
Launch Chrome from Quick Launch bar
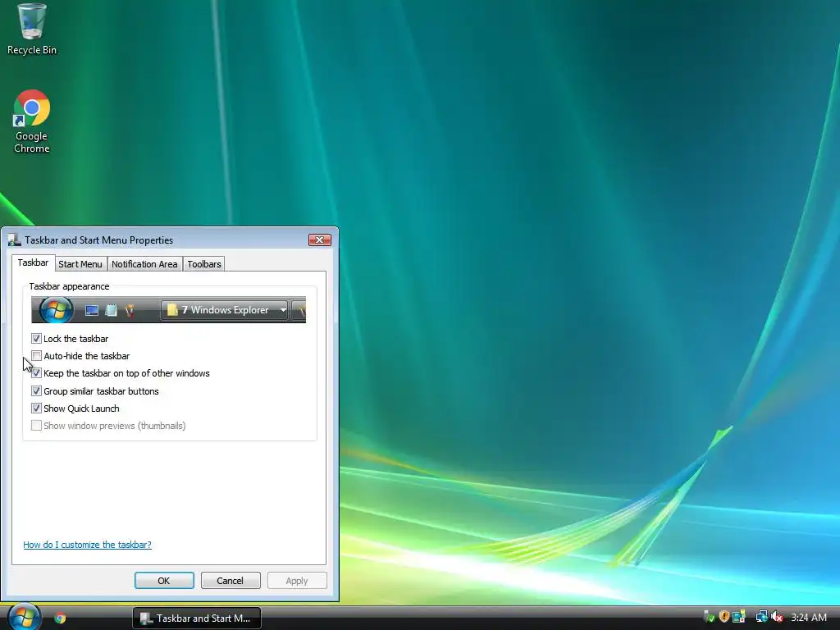pos(60,618)
